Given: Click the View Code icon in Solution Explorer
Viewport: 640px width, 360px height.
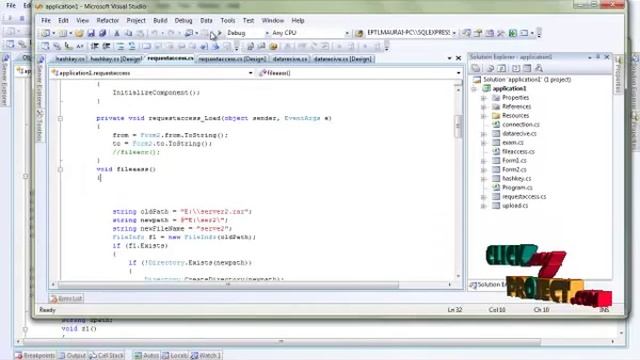Looking at the screenshot, I should pos(516,68).
